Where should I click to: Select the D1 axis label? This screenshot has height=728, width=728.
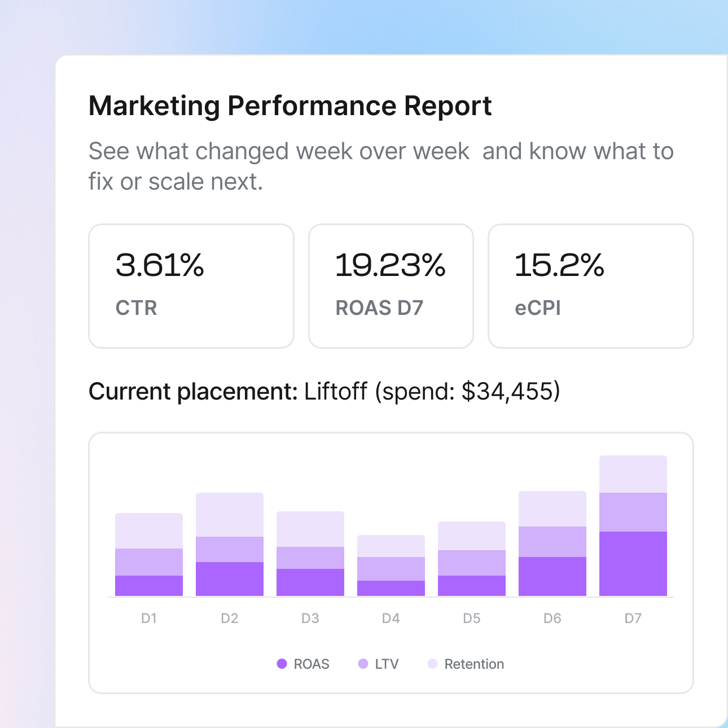[149, 618]
